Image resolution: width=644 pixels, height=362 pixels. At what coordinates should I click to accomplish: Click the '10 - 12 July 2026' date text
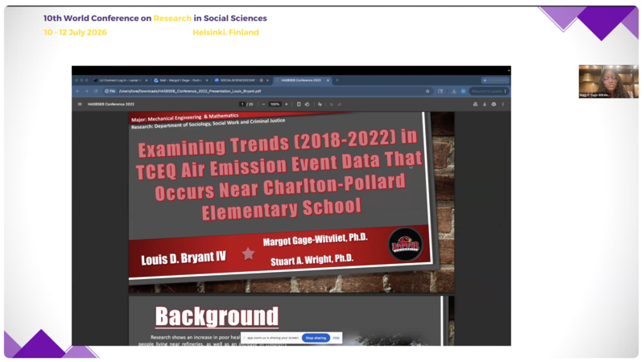(75, 32)
